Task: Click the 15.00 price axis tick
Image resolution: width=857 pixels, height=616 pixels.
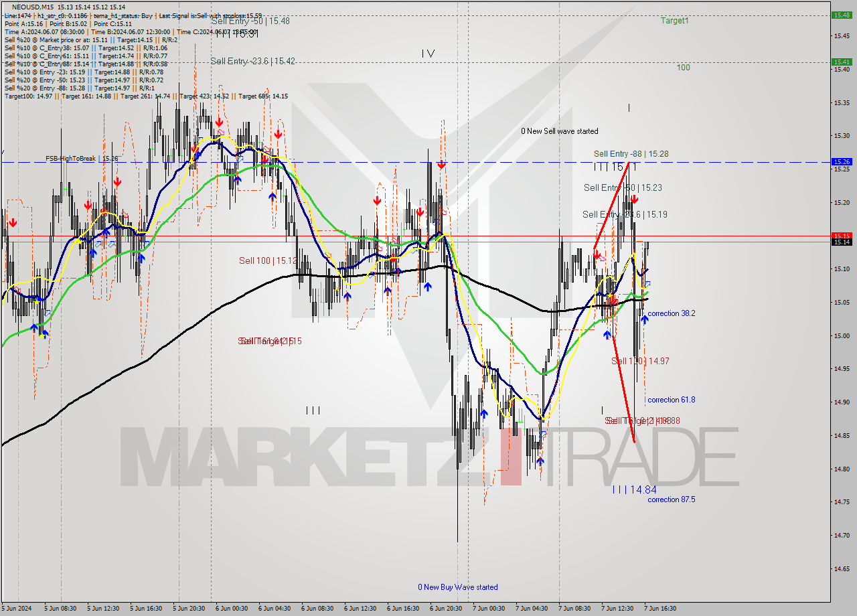Action: [842, 335]
